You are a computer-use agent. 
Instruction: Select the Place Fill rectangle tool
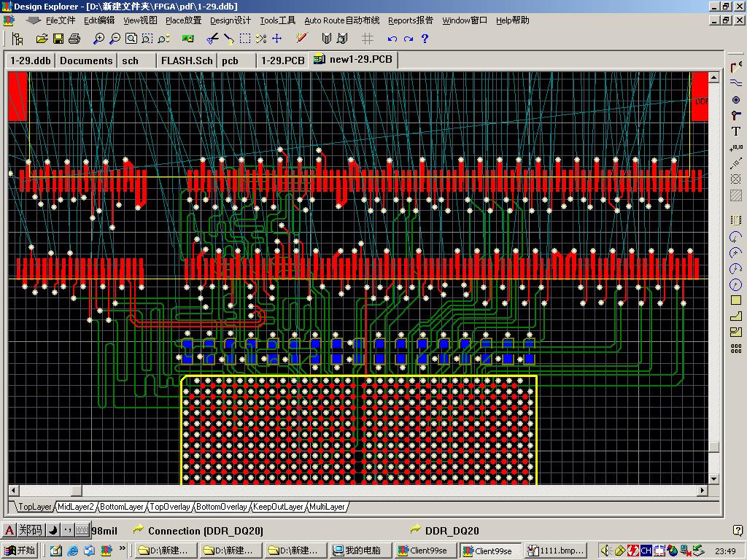735,300
